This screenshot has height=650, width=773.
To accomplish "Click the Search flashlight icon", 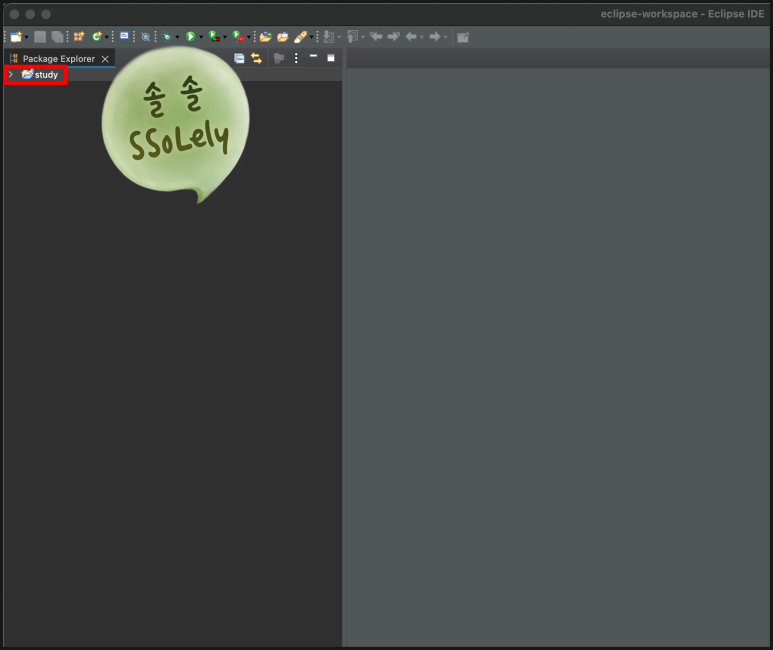I will click(x=301, y=37).
